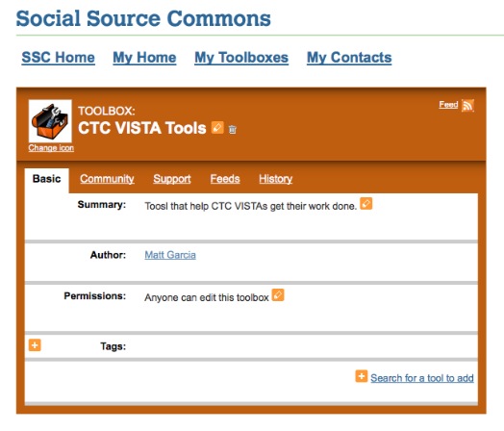This screenshot has width=504, height=431.
Task: Select the Feeds tab
Action: 225,179
